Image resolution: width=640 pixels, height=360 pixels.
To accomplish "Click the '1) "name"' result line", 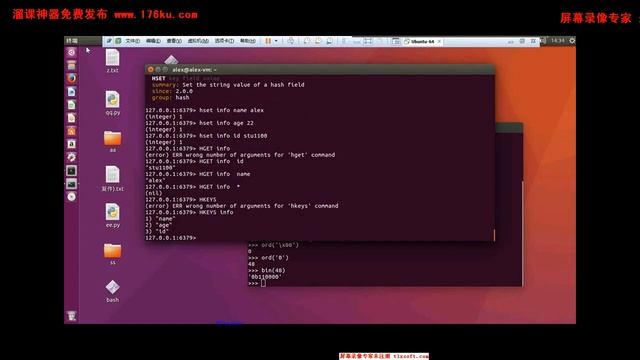I will point(160,219).
